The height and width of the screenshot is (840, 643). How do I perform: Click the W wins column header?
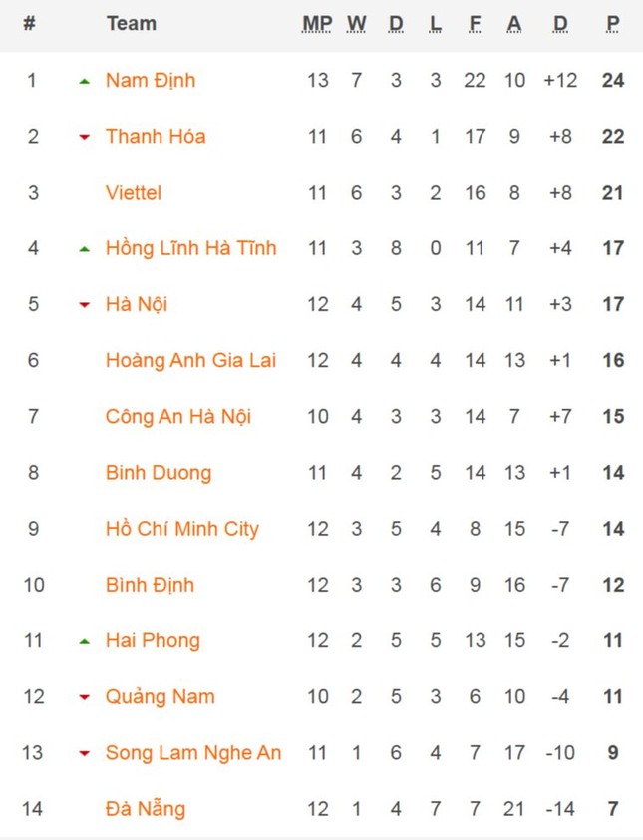(x=357, y=24)
